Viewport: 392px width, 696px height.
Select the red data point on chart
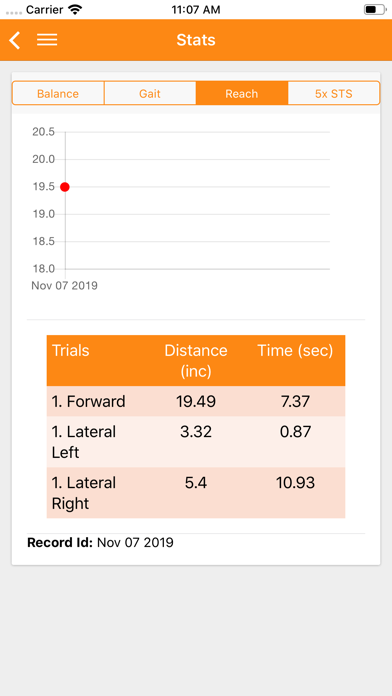[x=65, y=187]
